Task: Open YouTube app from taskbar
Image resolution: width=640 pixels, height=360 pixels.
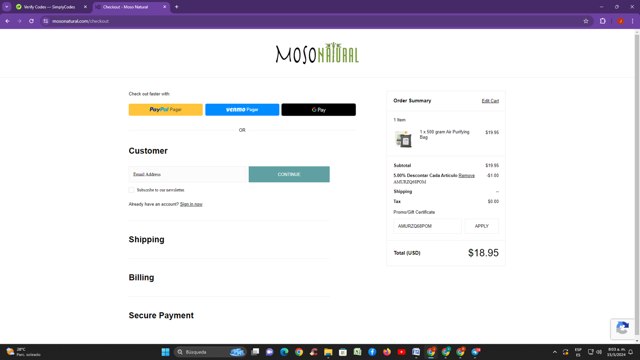Action: click(402, 352)
